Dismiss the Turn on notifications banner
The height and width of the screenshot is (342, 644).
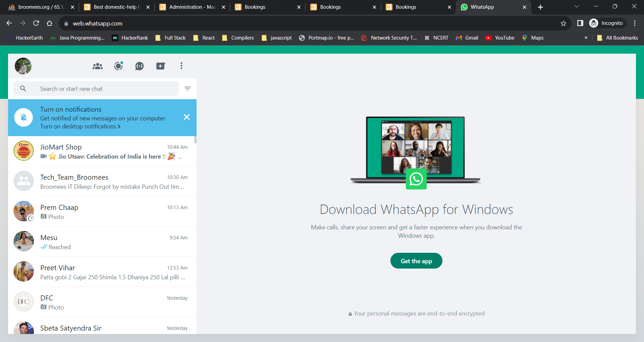tap(187, 117)
